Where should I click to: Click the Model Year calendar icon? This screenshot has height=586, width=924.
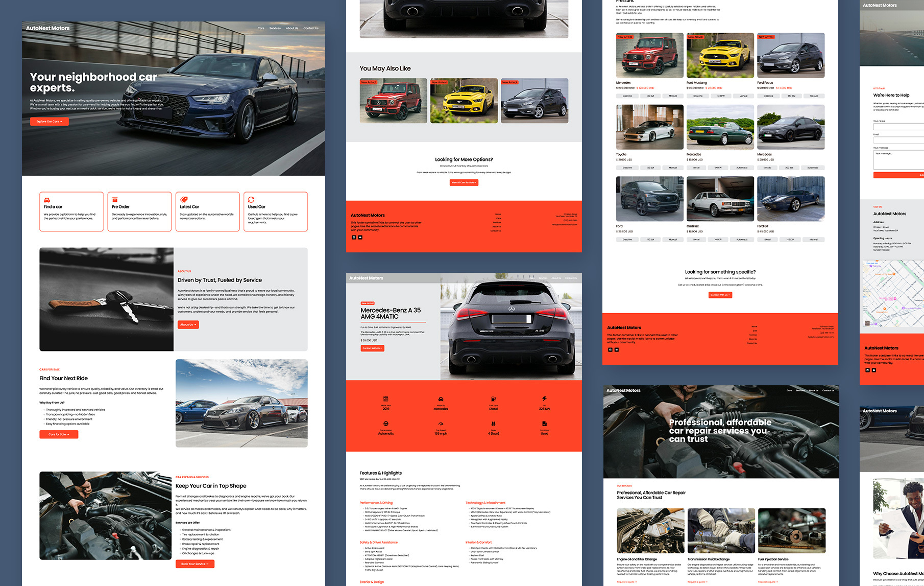point(386,399)
